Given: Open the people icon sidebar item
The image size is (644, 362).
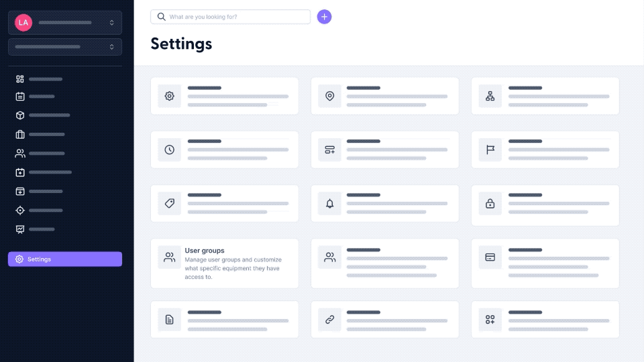Looking at the screenshot, I should pyautogui.click(x=40, y=154).
